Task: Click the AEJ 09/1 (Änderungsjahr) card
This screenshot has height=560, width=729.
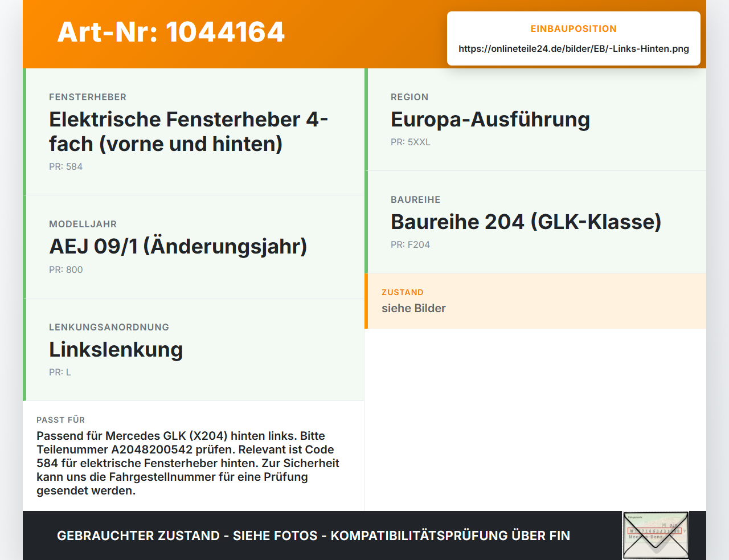Action: 194,247
